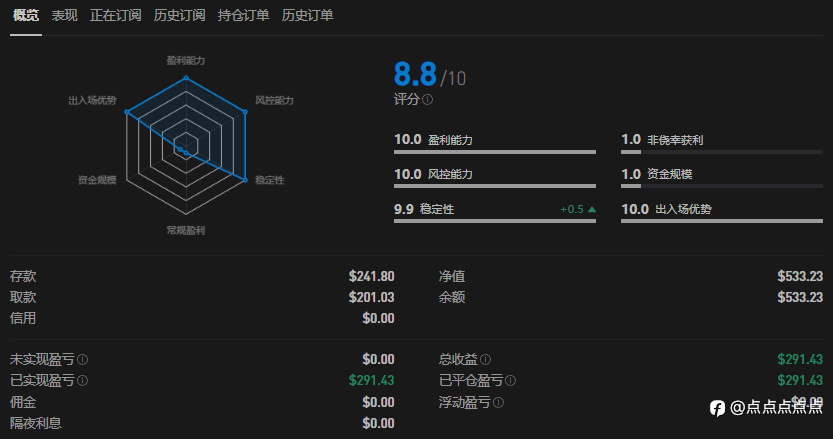Switch to 历史订单 tab
The width and height of the screenshot is (833, 439).
307,15
